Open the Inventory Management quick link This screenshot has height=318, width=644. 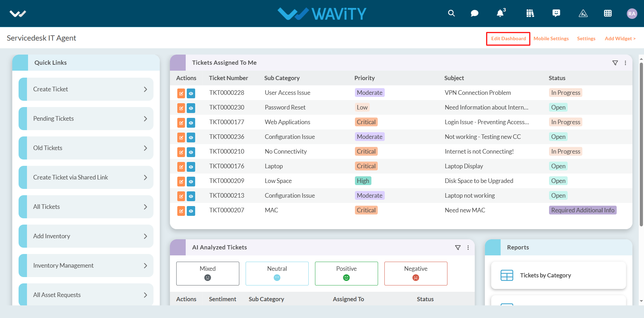pyautogui.click(x=86, y=266)
